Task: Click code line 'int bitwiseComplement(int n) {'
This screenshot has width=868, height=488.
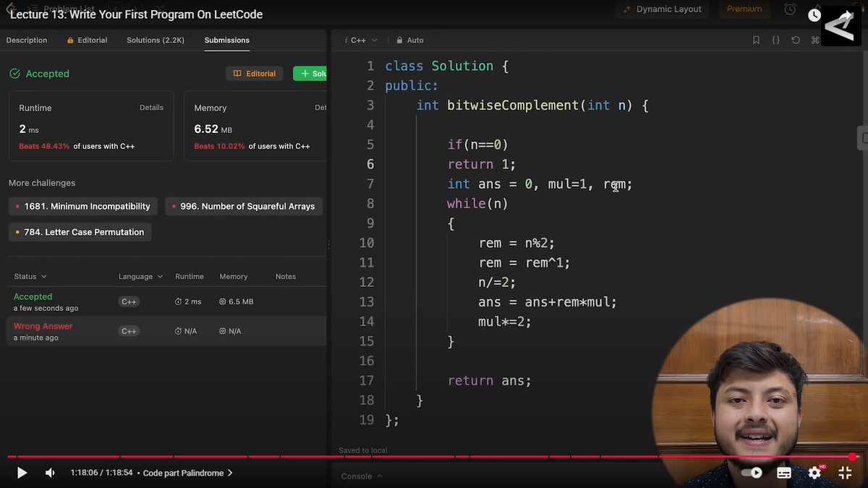Action: (532, 106)
